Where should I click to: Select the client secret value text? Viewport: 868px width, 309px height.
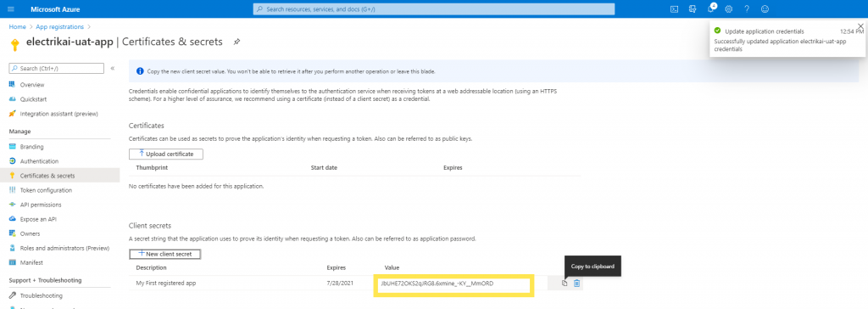coord(437,284)
